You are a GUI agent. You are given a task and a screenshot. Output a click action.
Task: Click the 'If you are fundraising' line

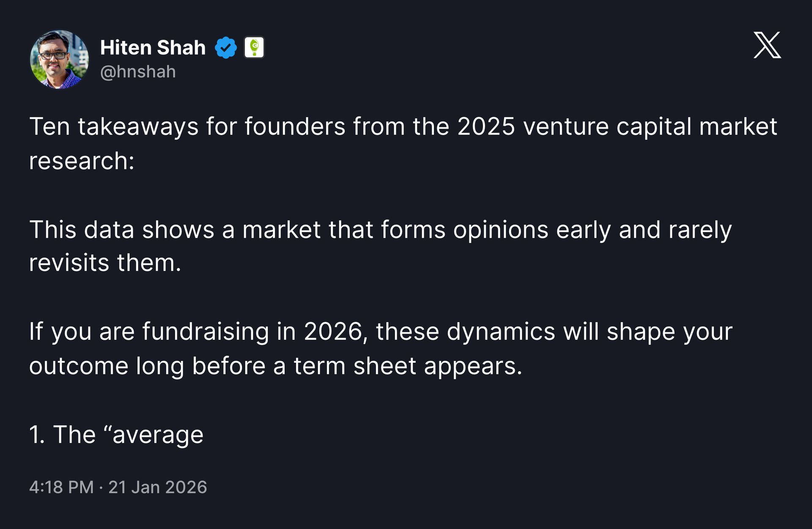point(381,332)
